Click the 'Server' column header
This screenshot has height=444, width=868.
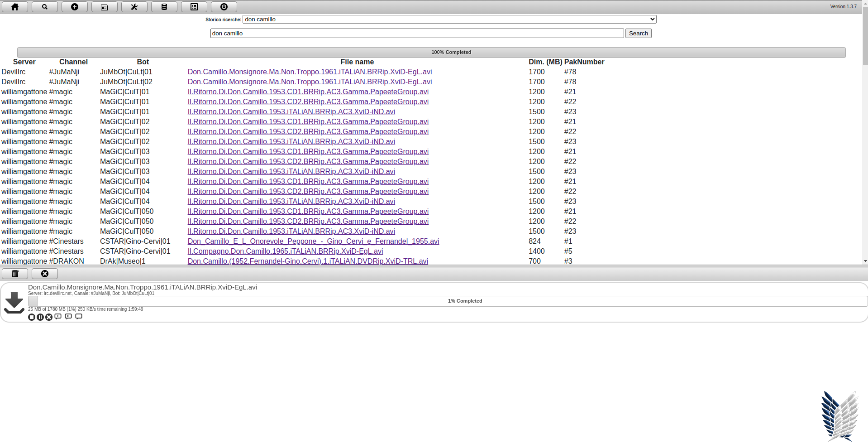(x=24, y=62)
